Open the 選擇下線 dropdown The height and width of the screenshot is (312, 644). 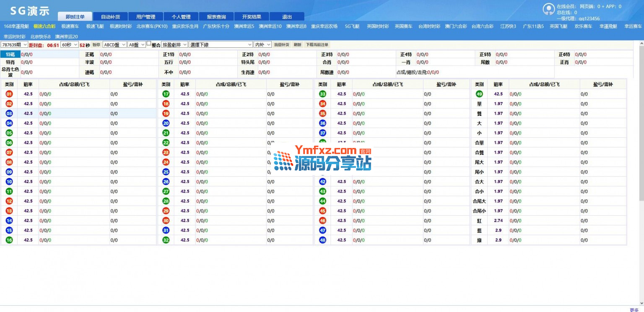[x=221, y=44]
